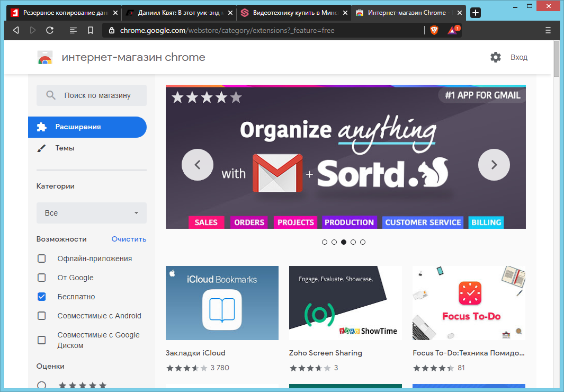Open Brave Shields lion icon

434,31
